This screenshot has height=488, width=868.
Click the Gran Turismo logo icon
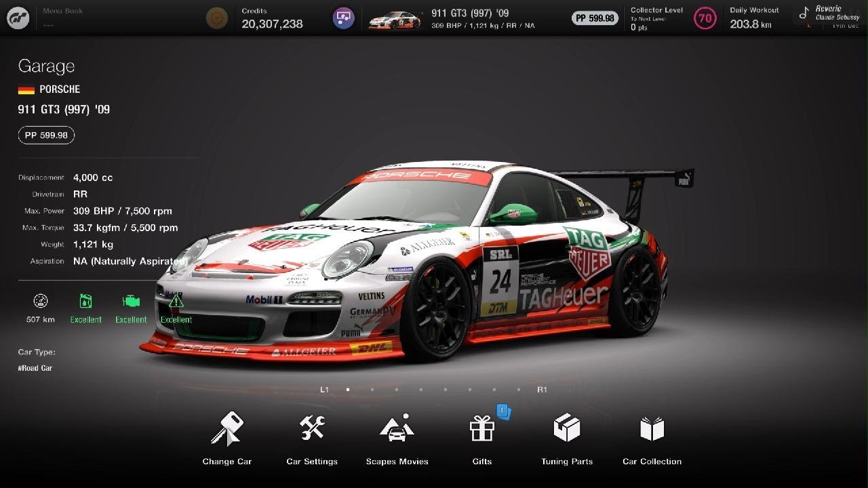point(18,18)
